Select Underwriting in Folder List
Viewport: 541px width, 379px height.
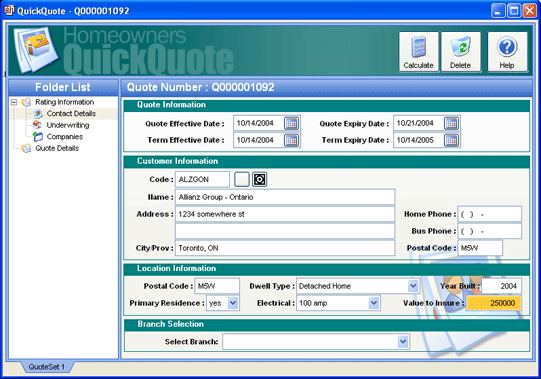pos(68,125)
